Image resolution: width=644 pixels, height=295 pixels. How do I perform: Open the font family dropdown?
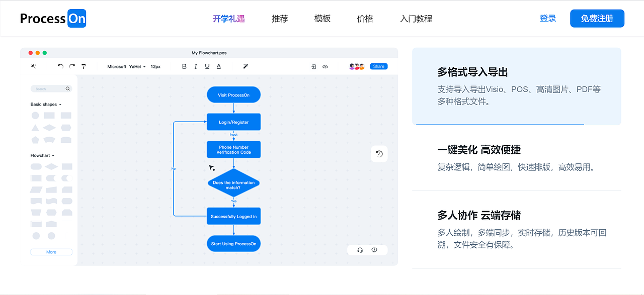coord(126,66)
